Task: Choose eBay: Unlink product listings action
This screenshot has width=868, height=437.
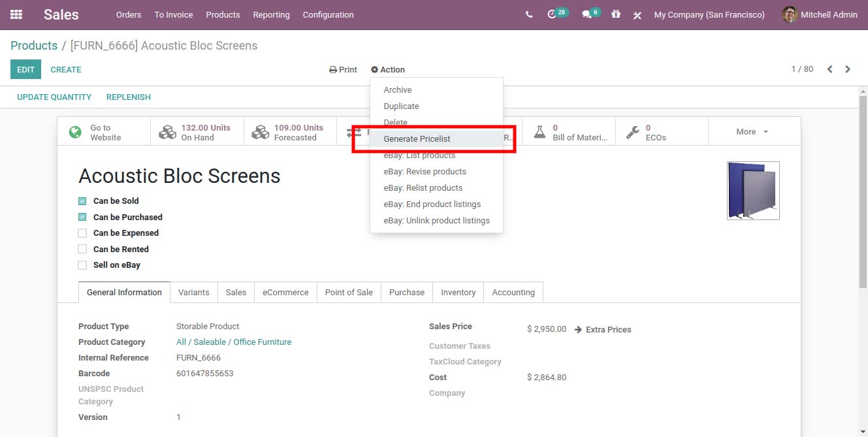Action: [x=436, y=221]
